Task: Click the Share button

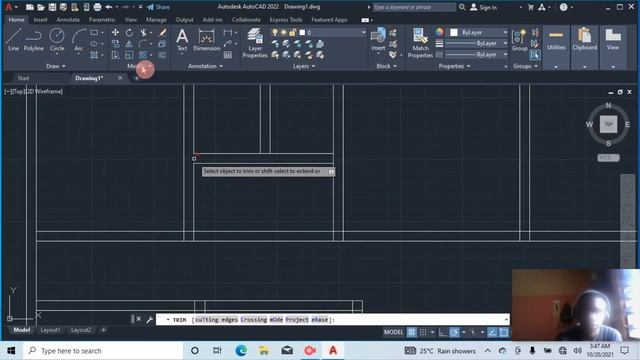Action: pos(158,7)
